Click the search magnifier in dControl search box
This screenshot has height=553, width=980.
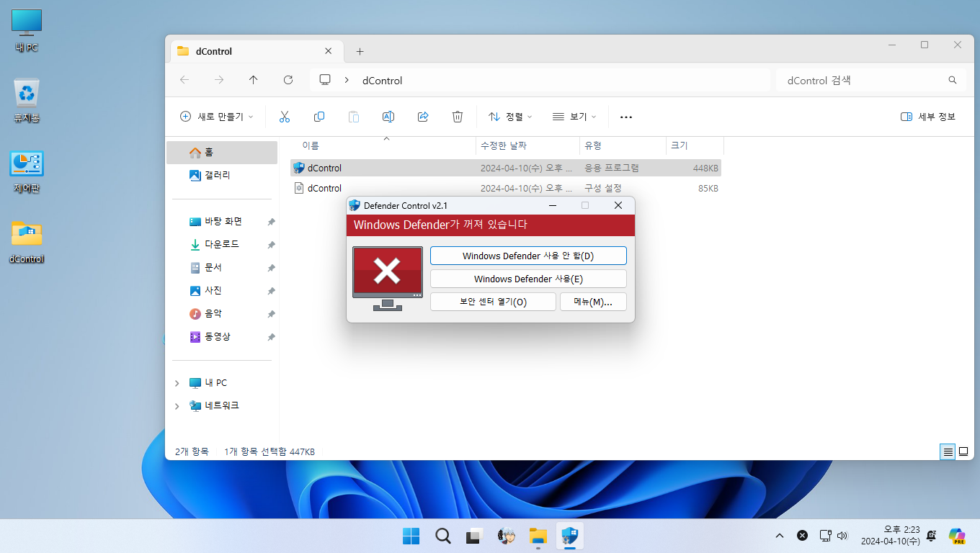coord(953,80)
